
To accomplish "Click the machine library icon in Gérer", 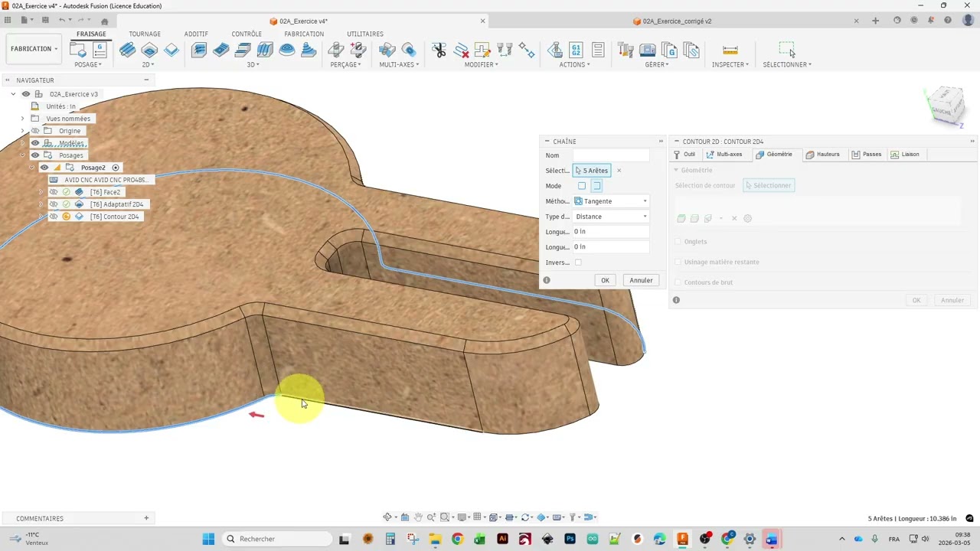I will (648, 50).
